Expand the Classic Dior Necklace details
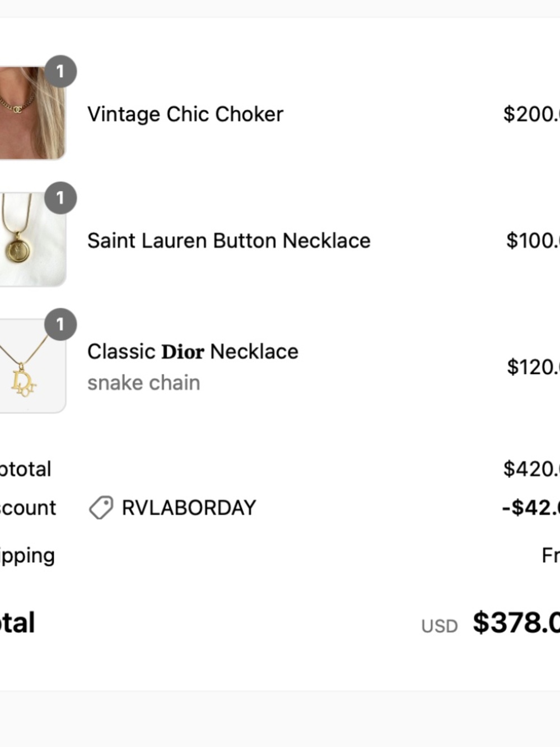 click(192, 351)
